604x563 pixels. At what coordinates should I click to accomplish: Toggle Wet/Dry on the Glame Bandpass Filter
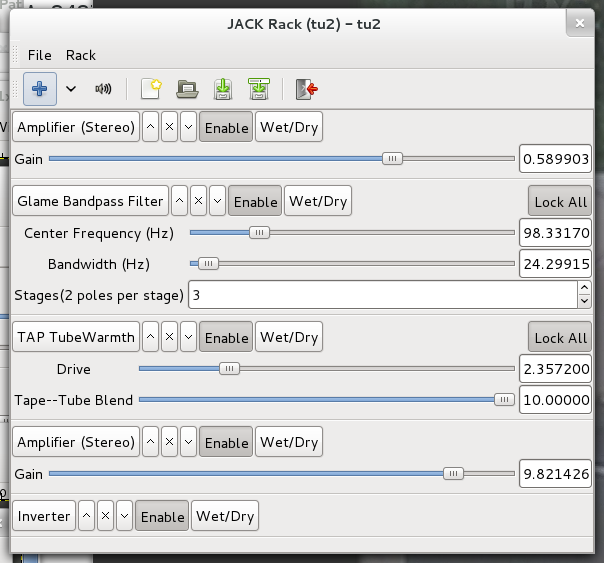(318, 201)
